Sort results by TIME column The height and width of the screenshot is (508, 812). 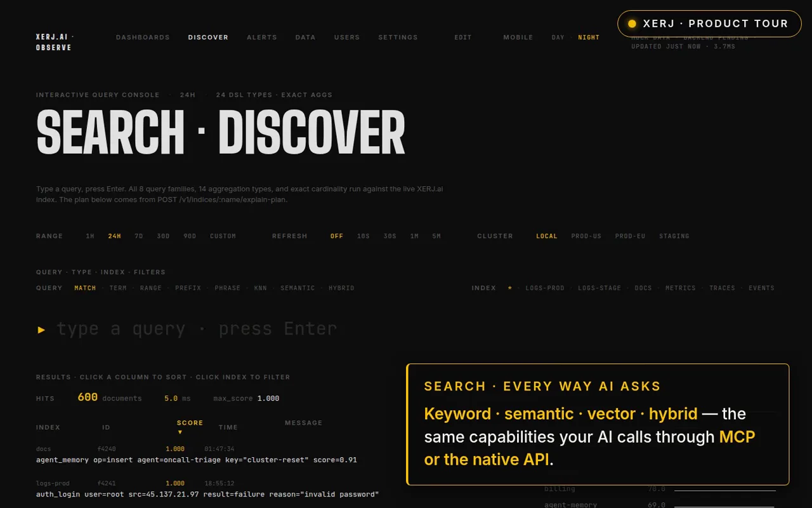pos(228,428)
